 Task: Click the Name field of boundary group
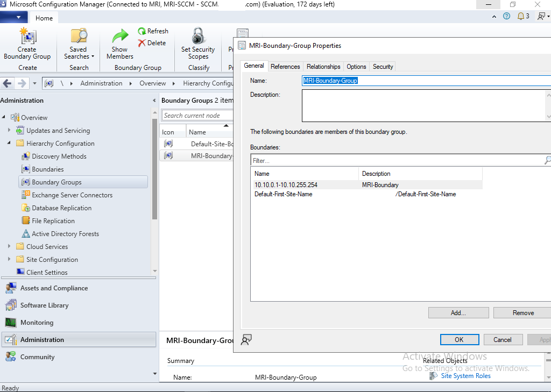427,81
